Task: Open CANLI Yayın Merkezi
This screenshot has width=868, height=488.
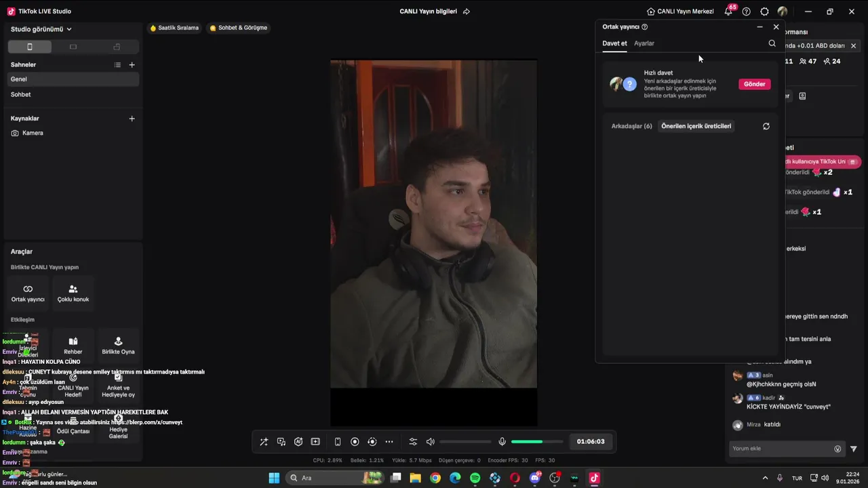Action: [x=680, y=12]
